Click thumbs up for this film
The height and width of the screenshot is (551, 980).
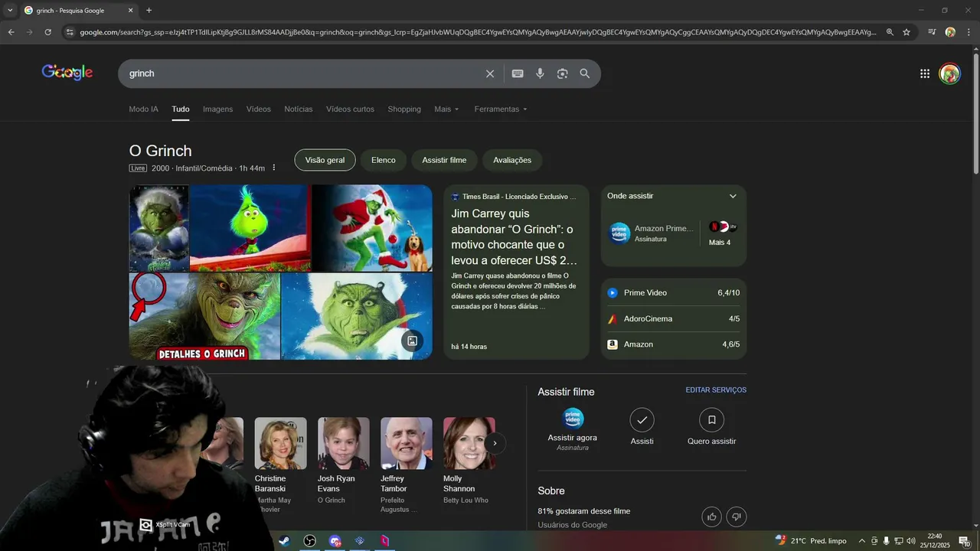click(x=712, y=517)
